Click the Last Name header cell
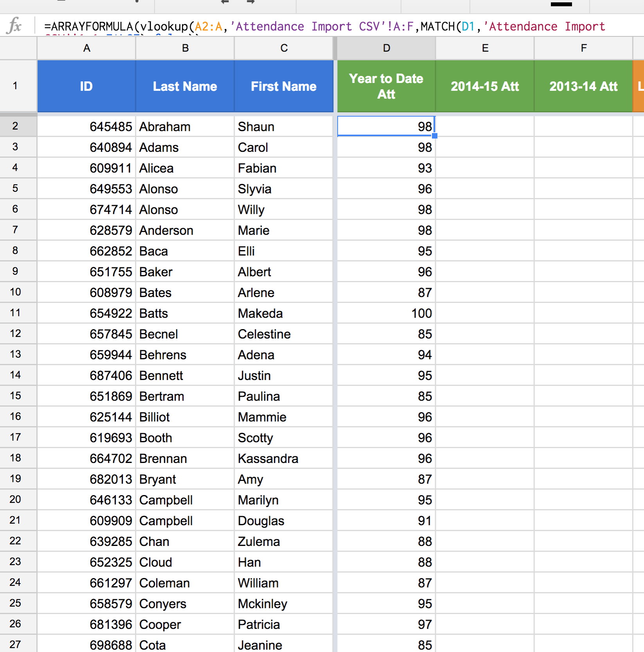Viewport: 644px width, 652px height. [x=185, y=86]
